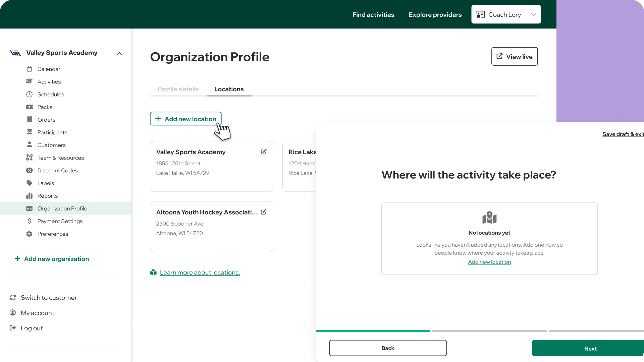Click the Calendar sidebar icon
644x362 pixels.
point(30,69)
